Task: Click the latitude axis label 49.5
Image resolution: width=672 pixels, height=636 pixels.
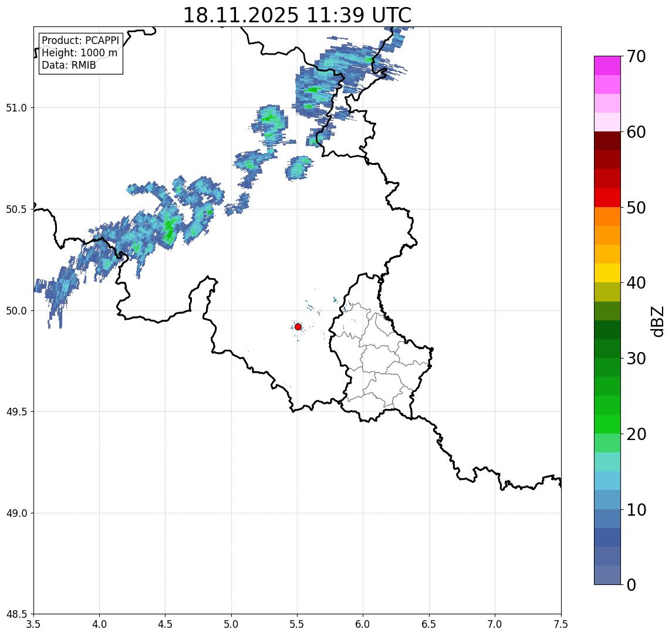Action: point(16,412)
